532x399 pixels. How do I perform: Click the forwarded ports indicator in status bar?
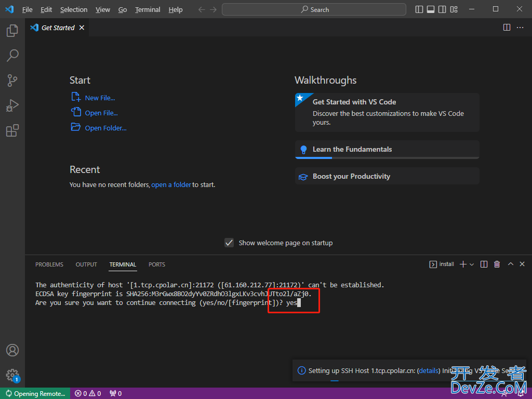point(116,394)
